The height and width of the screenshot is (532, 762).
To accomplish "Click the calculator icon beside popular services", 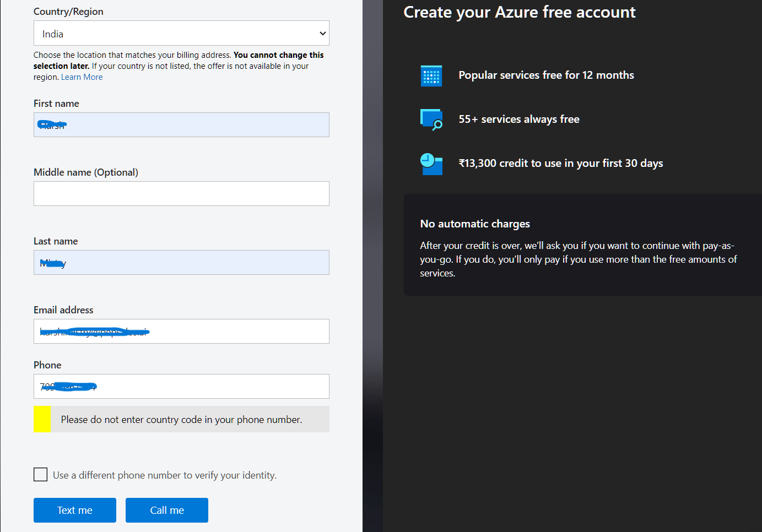I will tap(431, 75).
